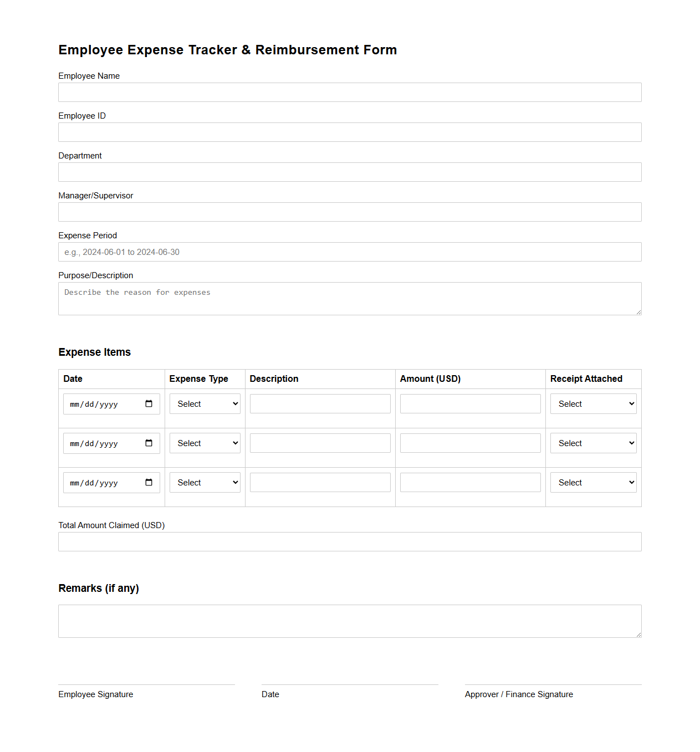Open the Expense Type dropdown in row two
Screen dimensions: 700x752
(205, 443)
